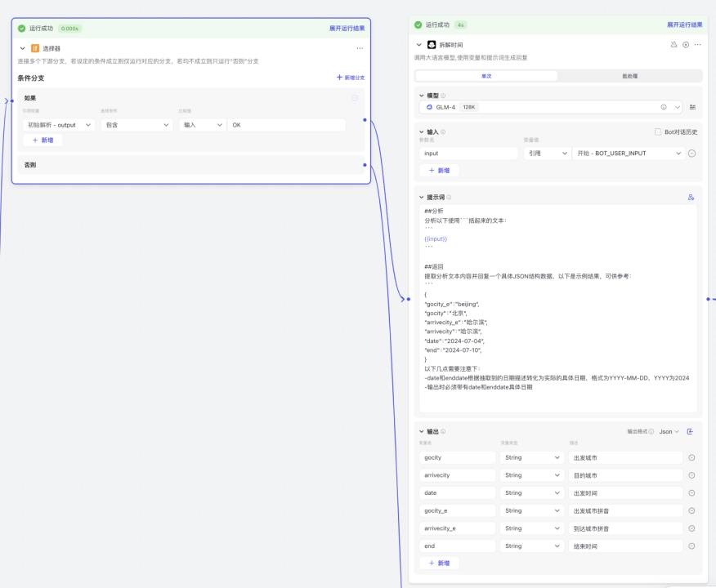Collapse the 输出 section

[422, 431]
